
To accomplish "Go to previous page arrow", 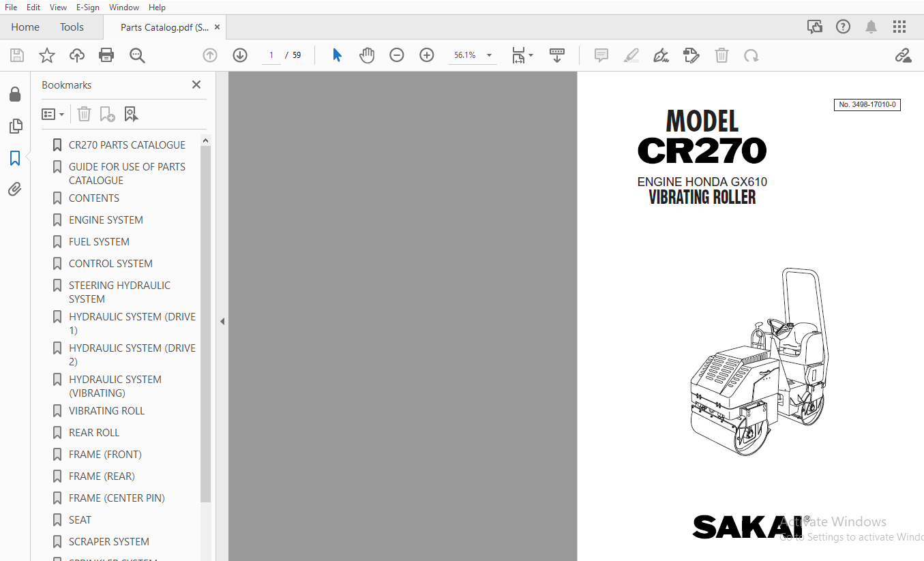I will [210, 55].
